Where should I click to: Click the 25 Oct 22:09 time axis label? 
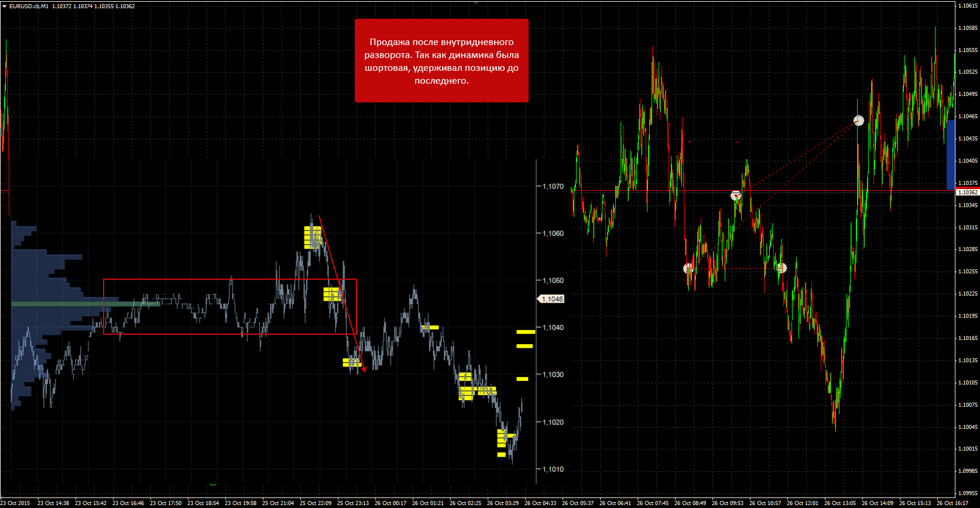(x=316, y=503)
